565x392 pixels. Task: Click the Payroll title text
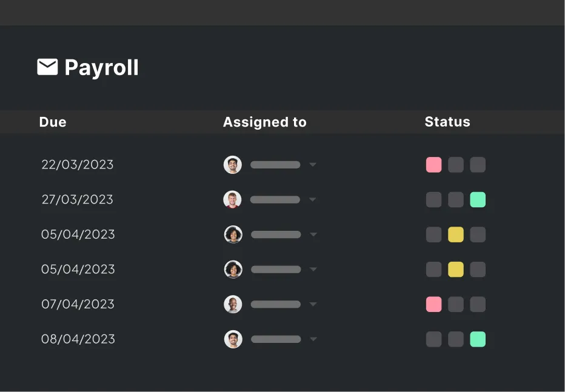click(x=102, y=67)
